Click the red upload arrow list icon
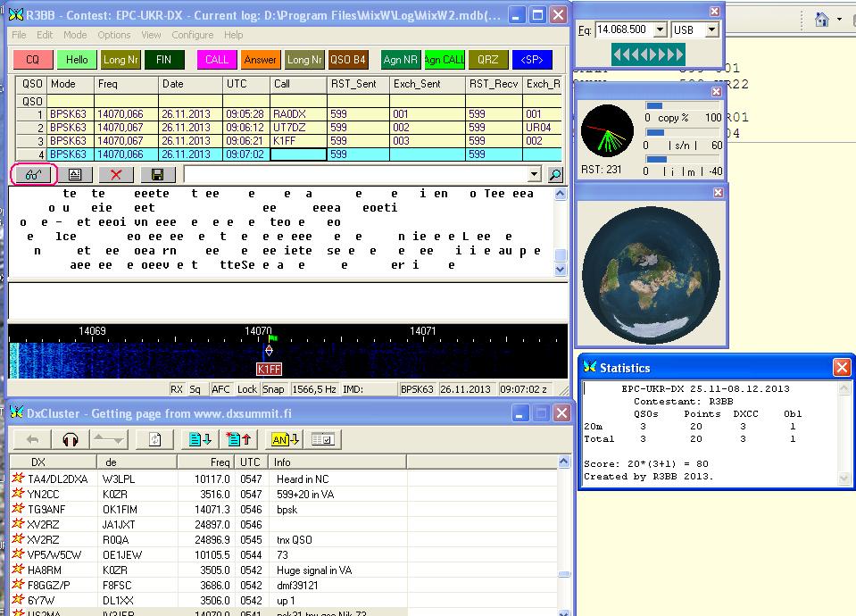Image resolution: width=856 pixels, height=616 pixels. 238,439
